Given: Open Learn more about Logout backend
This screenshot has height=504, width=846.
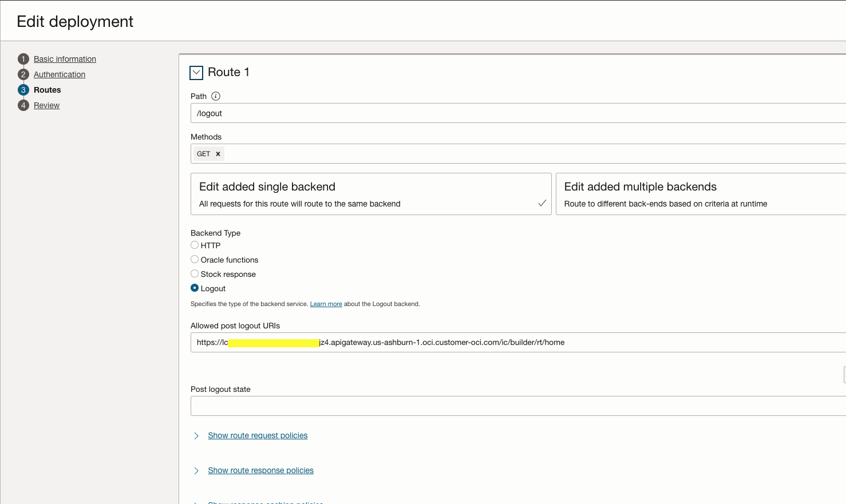Looking at the screenshot, I should 326,304.
